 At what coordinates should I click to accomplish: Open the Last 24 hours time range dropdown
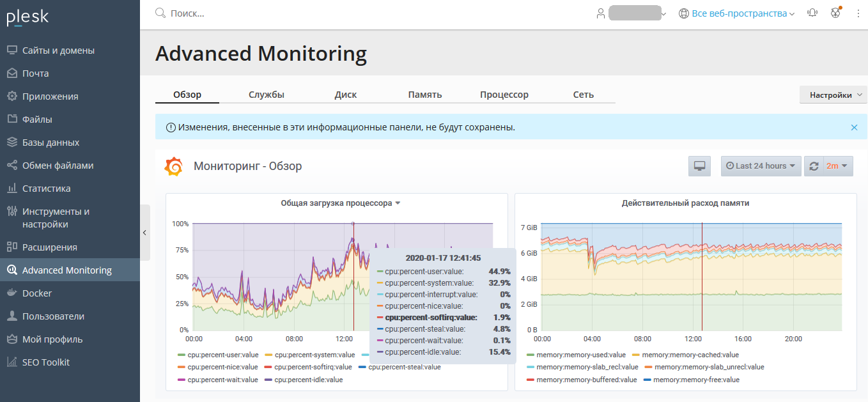tap(761, 166)
